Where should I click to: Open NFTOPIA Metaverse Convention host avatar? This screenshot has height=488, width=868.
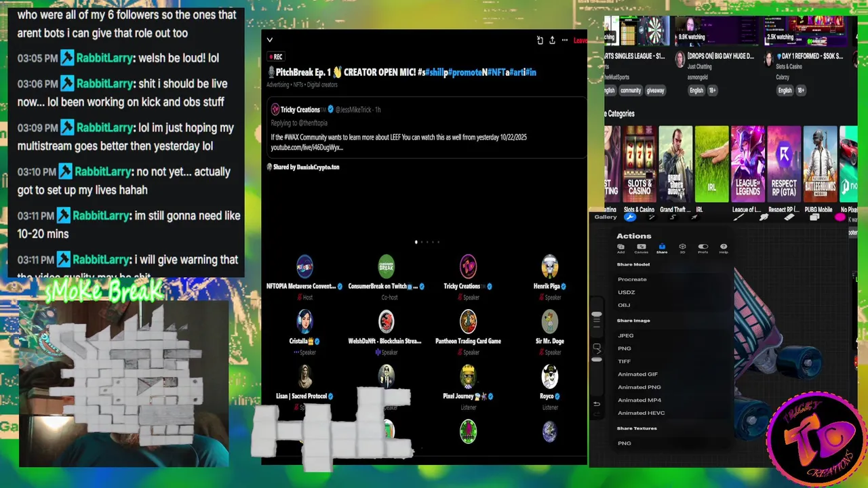[304, 267]
